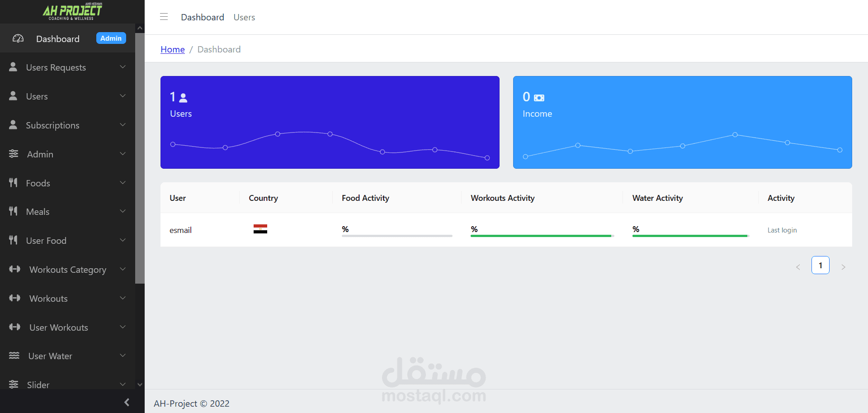Click the Users person icon on purple card
The image size is (868, 413).
183,97
